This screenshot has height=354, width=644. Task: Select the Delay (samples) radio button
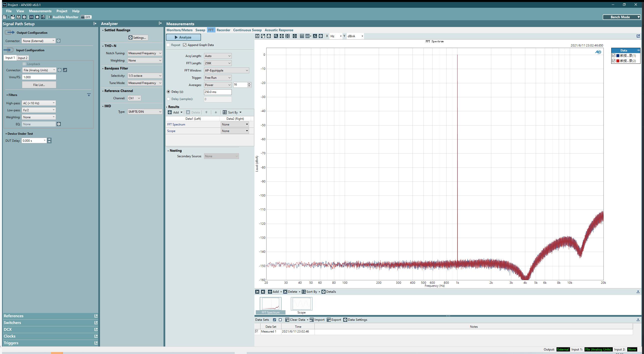(168, 99)
